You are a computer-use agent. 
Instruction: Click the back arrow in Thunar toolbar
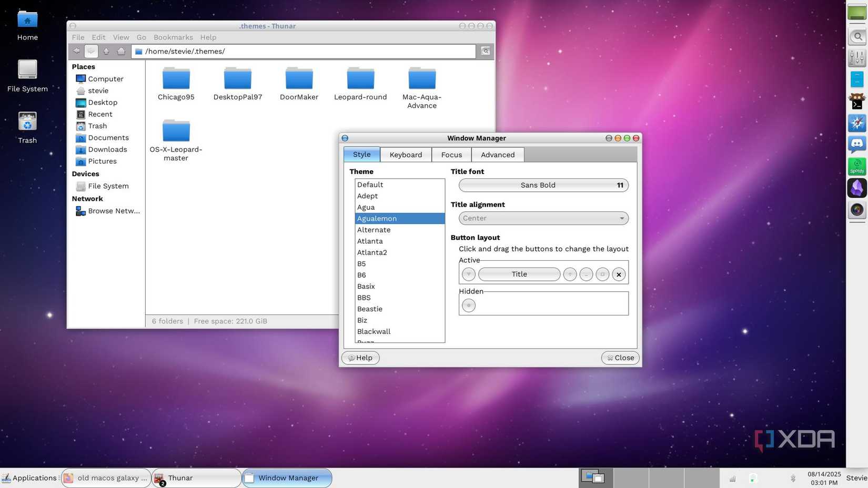point(76,51)
